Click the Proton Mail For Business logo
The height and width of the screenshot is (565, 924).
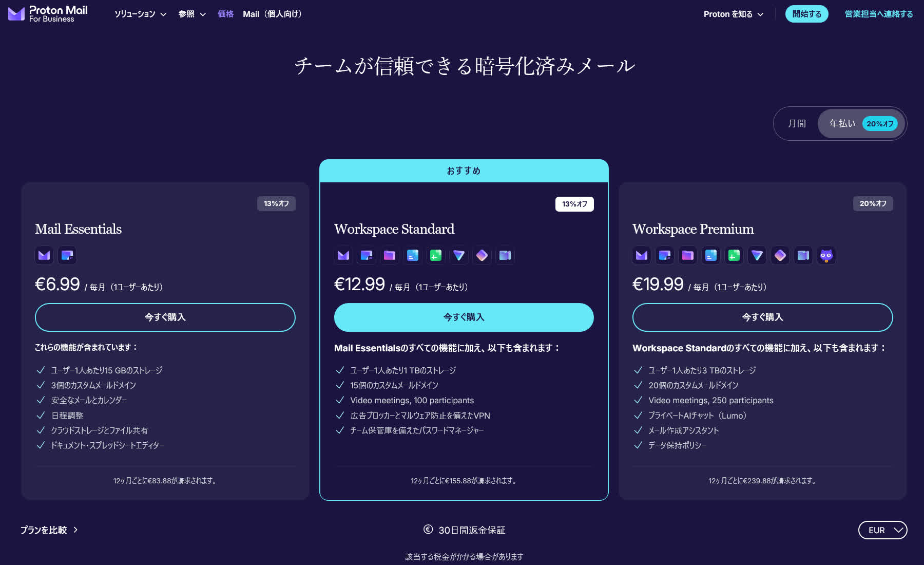click(47, 13)
